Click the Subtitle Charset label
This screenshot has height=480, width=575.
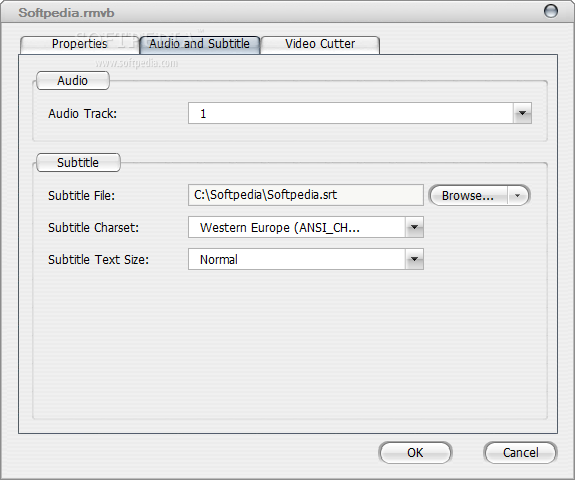tap(94, 228)
